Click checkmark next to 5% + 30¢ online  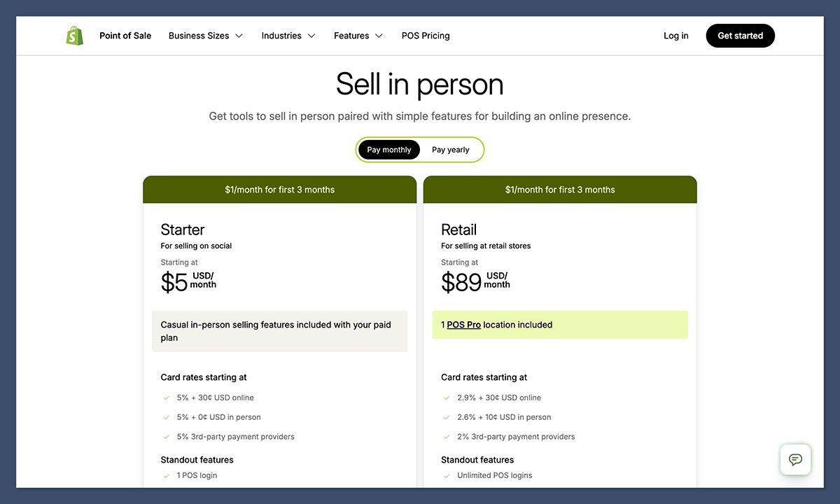pyautogui.click(x=167, y=398)
